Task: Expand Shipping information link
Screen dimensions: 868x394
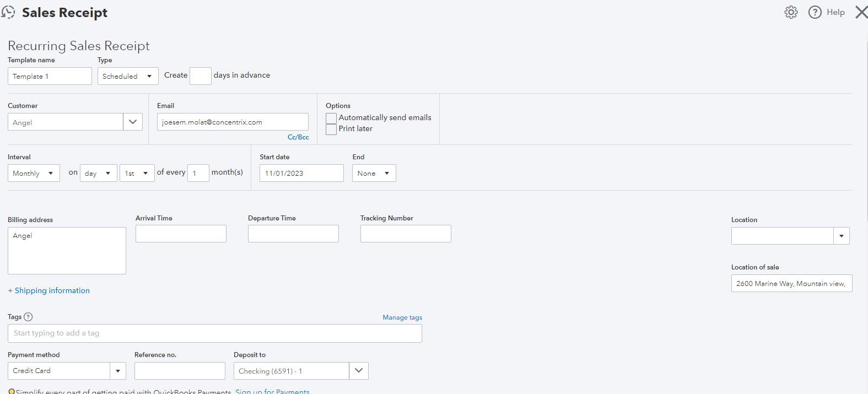Action: [49, 290]
